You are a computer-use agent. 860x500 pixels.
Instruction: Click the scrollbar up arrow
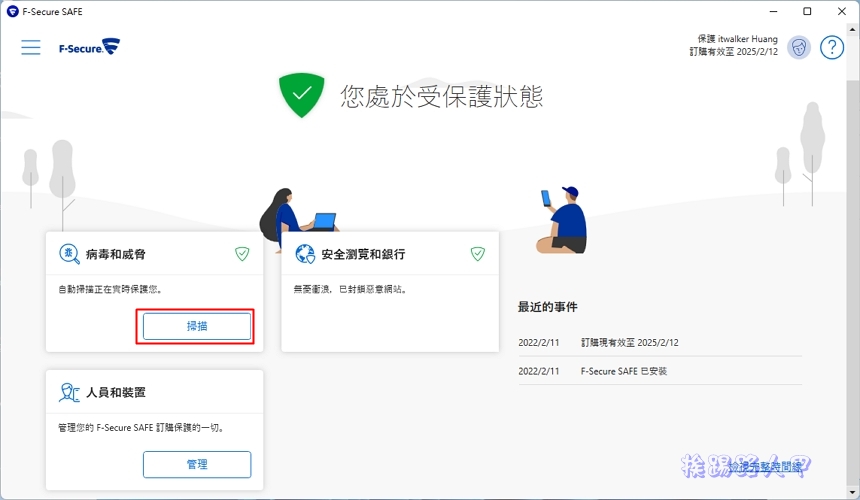[x=853, y=30]
